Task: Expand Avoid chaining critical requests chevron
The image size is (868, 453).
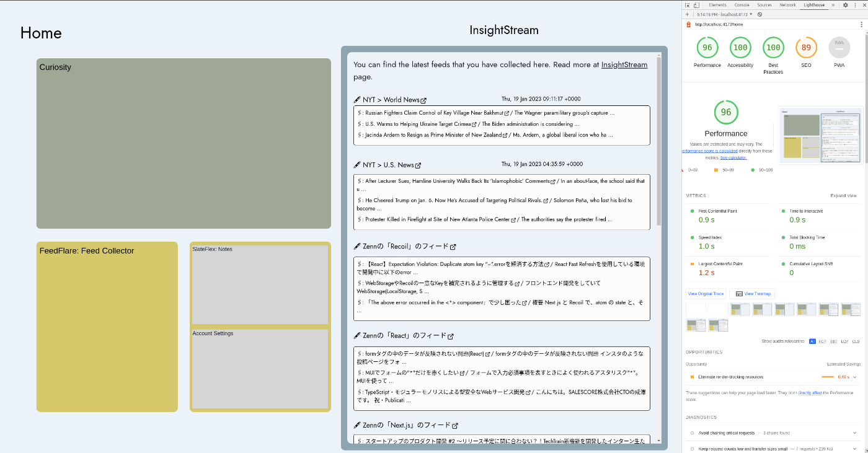Action: pos(854,433)
